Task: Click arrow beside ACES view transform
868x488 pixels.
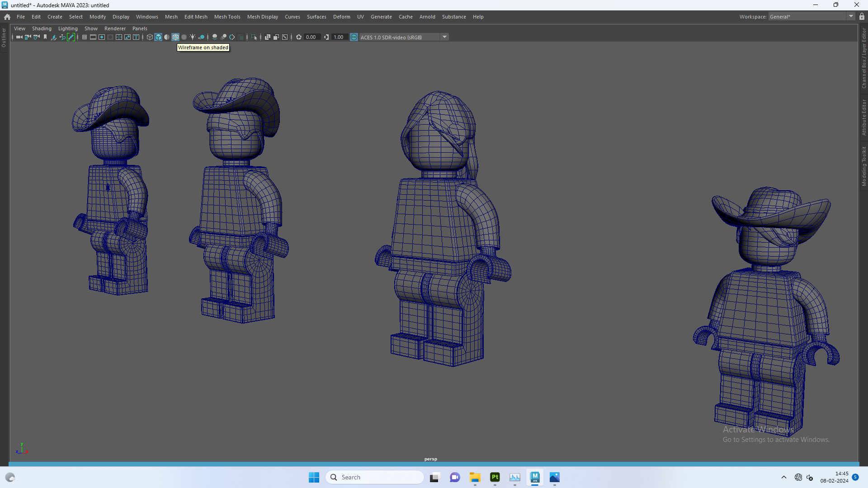Action: 445,37
